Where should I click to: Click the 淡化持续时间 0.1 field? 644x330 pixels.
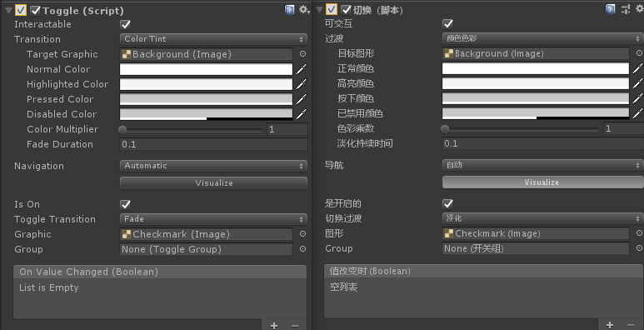coord(543,143)
